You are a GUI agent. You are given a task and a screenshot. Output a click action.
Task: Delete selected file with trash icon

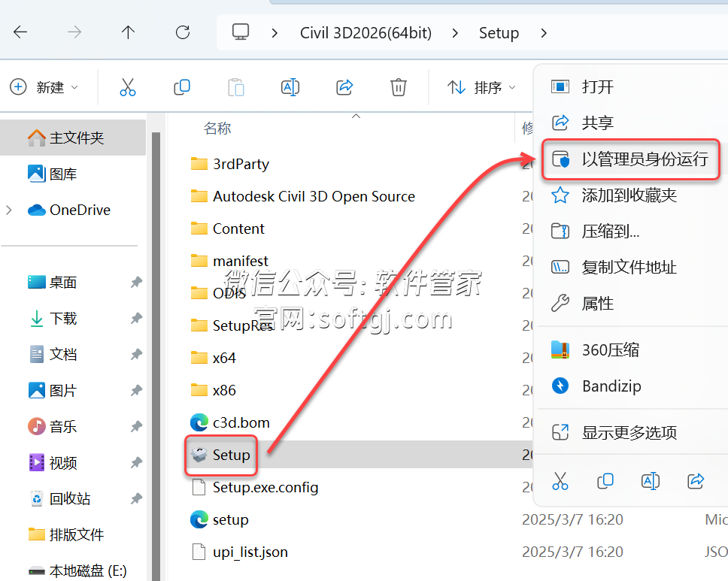(x=399, y=86)
